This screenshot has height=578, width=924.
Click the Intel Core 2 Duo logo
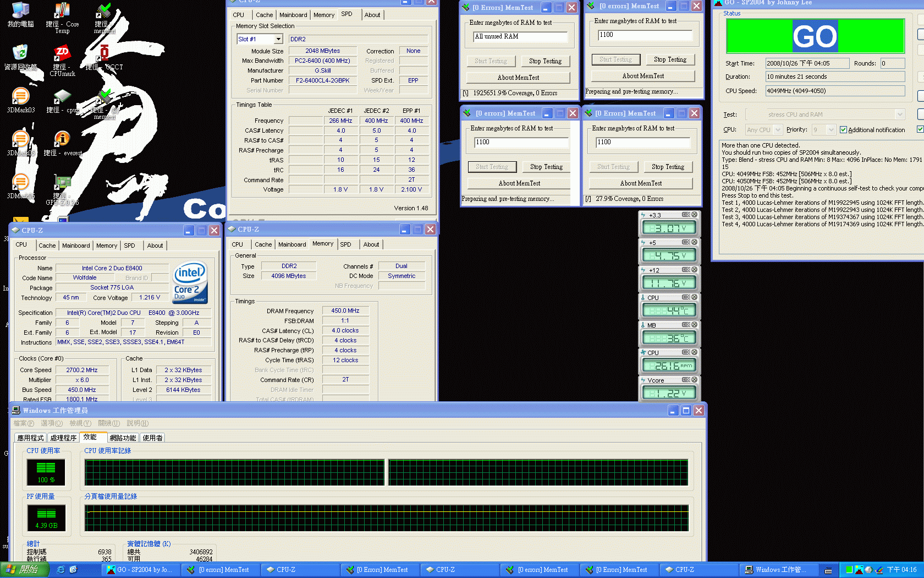[x=190, y=282]
